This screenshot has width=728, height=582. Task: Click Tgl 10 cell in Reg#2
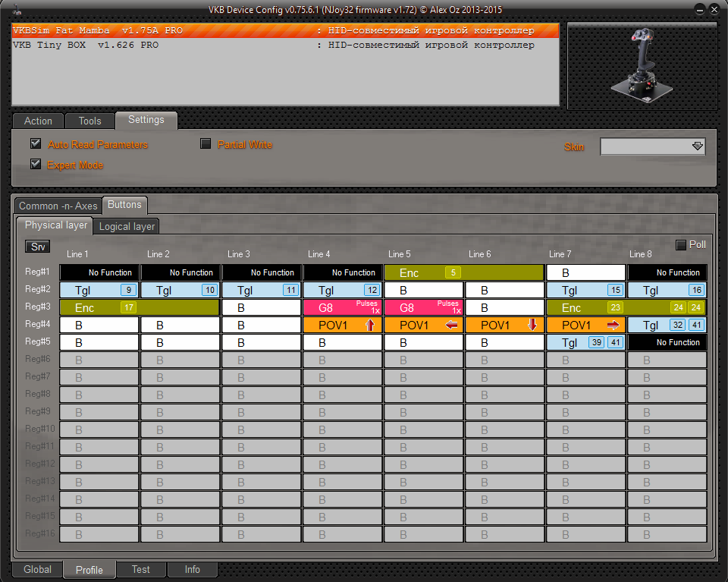click(x=180, y=290)
